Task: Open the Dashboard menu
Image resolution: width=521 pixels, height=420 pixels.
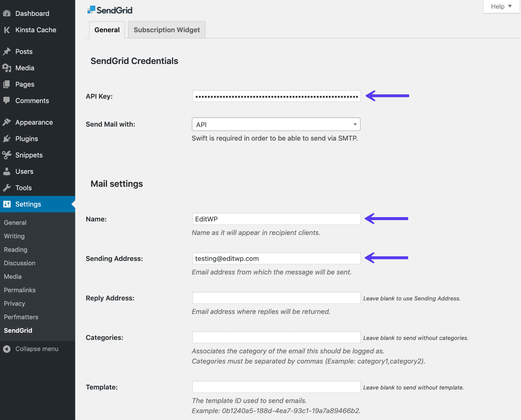Action: tap(32, 14)
